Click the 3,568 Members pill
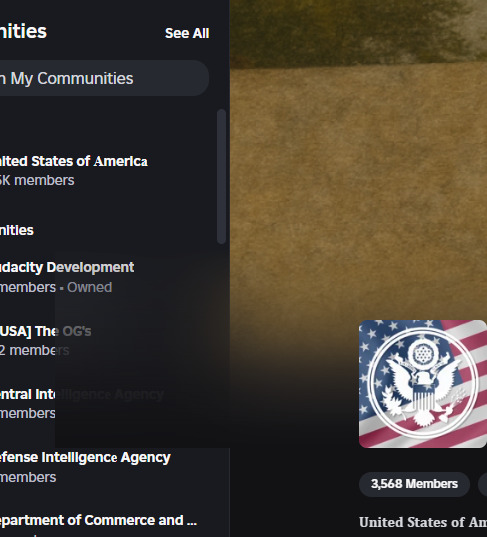The height and width of the screenshot is (537, 487). pos(414,484)
